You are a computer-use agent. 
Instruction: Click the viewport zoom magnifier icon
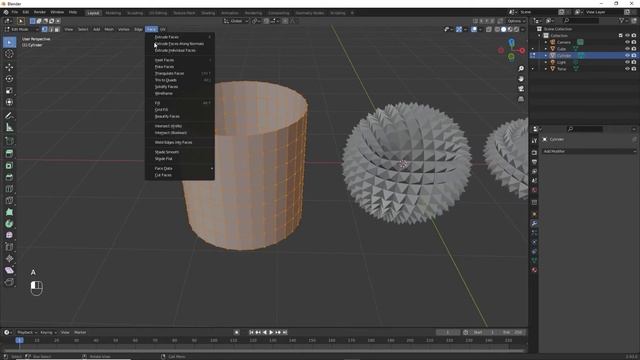(x=521, y=69)
